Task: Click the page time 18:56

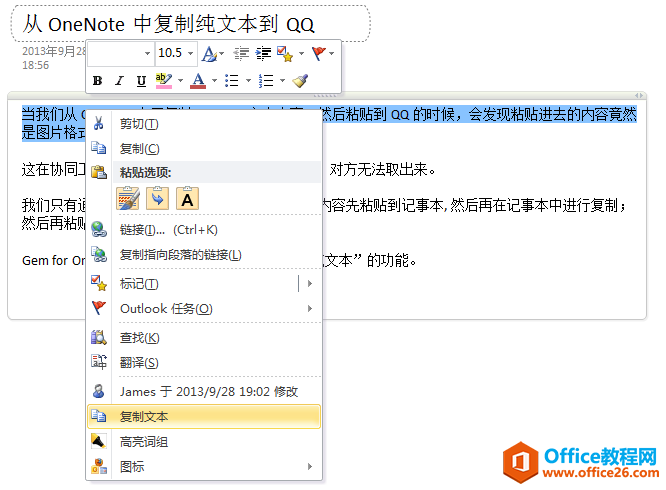Action: tap(36, 65)
